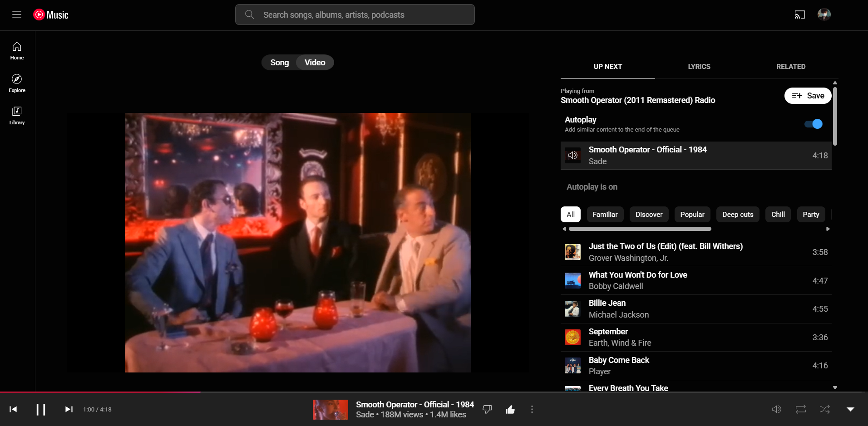Click the search songs input field

coord(355,15)
